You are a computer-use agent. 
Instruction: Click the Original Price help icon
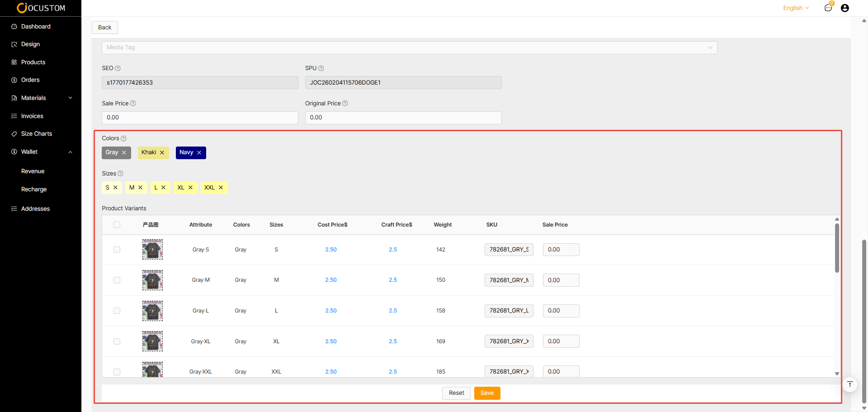point(345,104)
